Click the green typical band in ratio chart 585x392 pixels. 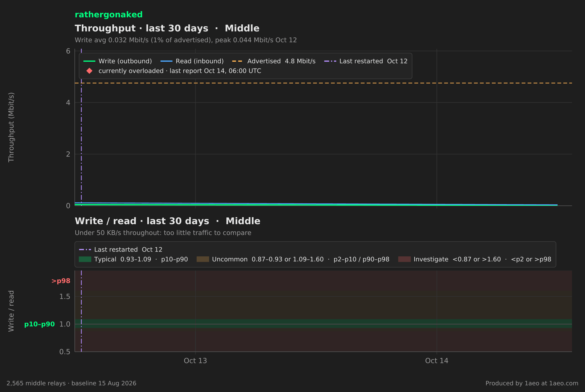coord(323,324)
